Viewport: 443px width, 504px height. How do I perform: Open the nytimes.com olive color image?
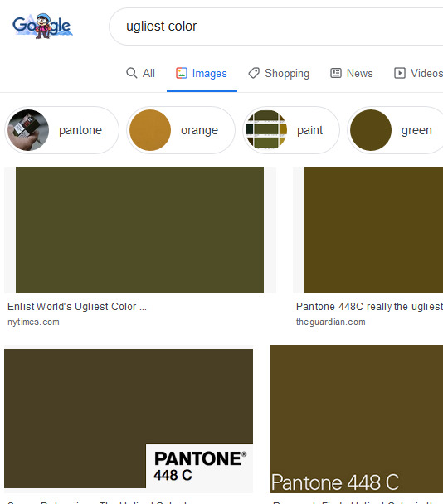(x=139, y=230)
